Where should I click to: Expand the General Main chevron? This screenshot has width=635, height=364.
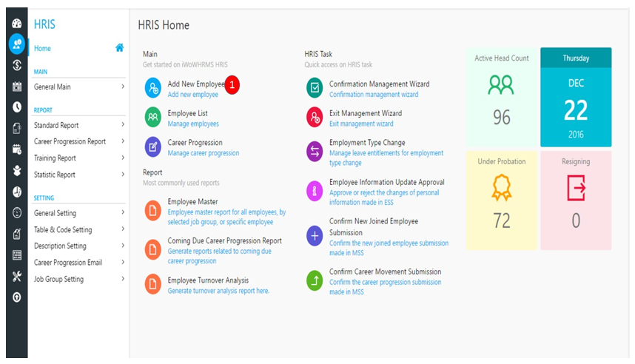(x=123, y=87)
